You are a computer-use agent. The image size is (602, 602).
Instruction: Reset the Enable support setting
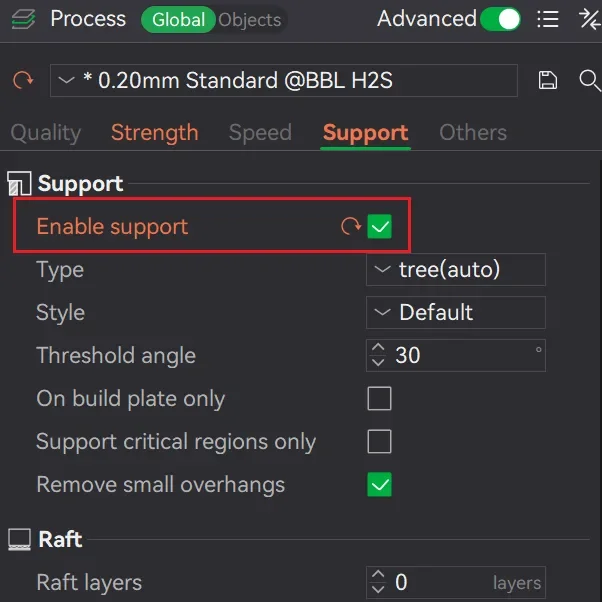point(351,226)
